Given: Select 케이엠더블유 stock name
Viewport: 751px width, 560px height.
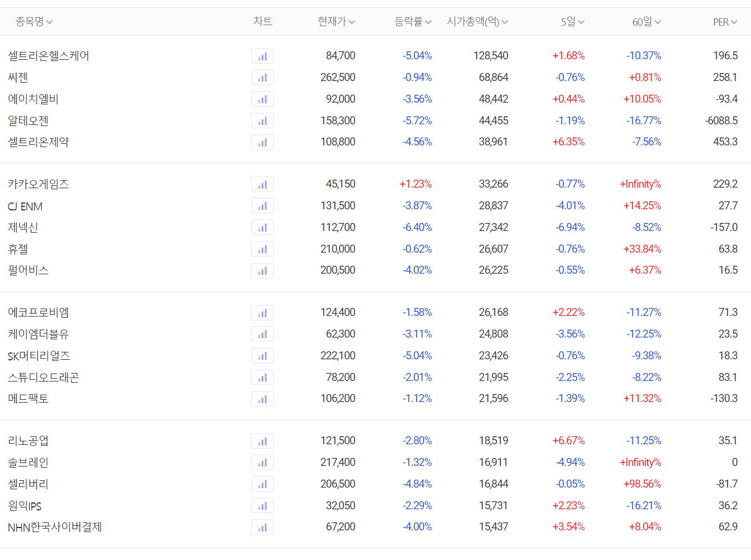Looking at the screenshot, I should [38, 334].
